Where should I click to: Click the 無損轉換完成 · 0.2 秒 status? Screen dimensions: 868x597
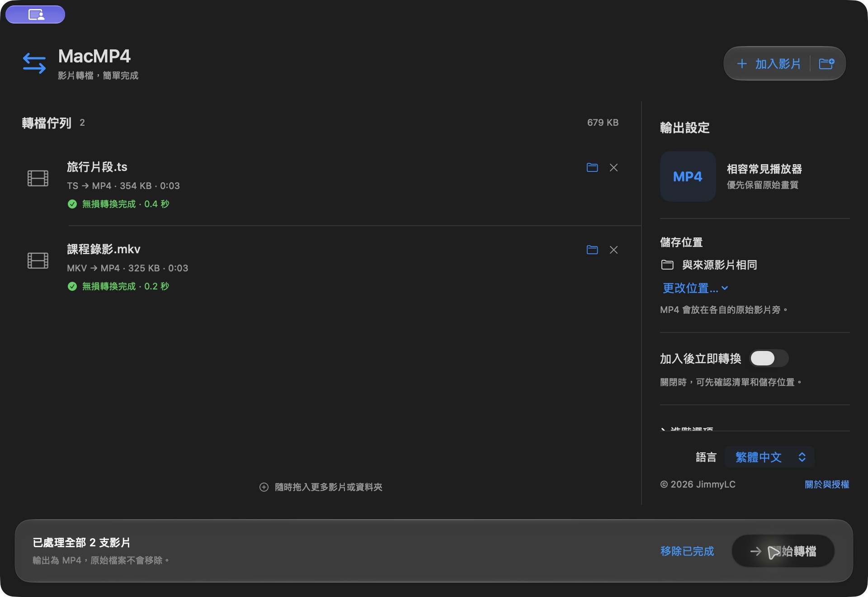[126, 286]
